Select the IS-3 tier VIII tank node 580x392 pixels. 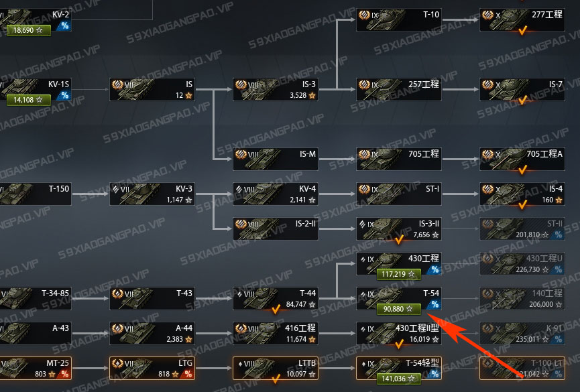(x=276, y=90)
